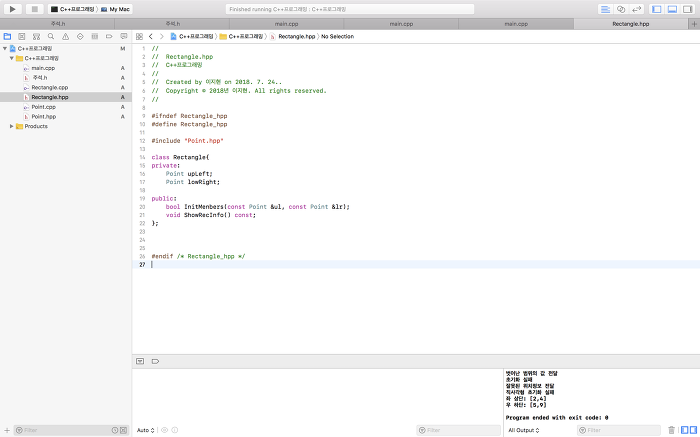700x437 pixels.
Task: Hide the debug area with arrow icon
Action: pos(140,361)
